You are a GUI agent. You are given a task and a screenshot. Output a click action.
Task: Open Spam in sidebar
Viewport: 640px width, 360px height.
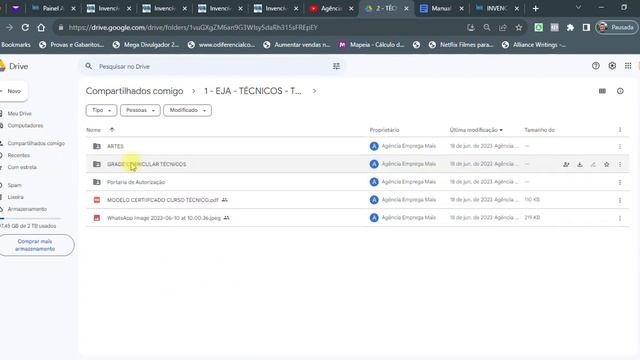pos(14,185)
